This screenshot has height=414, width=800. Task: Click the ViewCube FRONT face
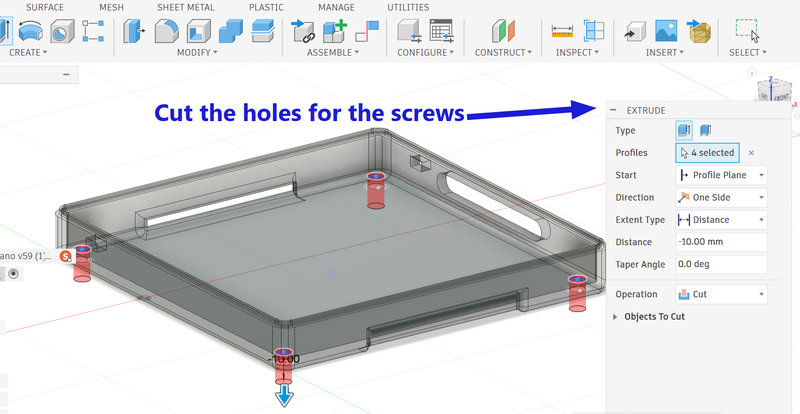tap(781, 96)
